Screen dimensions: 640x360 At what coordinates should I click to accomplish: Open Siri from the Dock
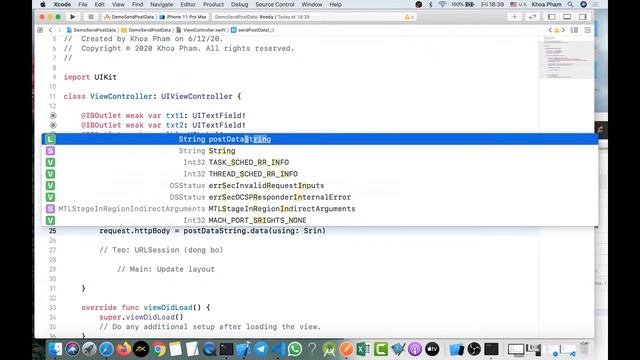tap(73, 349)
